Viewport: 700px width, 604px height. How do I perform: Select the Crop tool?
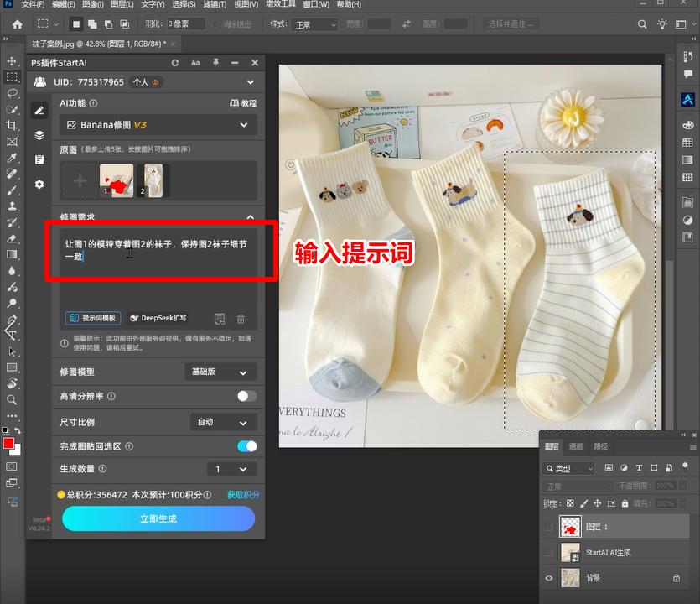(x=12, y=126)
